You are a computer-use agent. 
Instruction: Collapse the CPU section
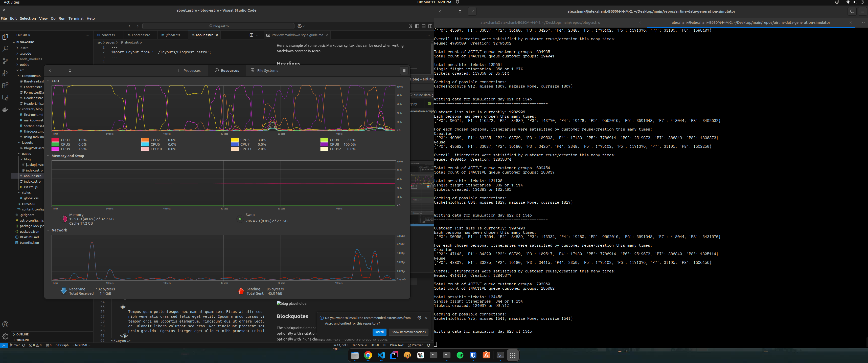click(48, 81)
